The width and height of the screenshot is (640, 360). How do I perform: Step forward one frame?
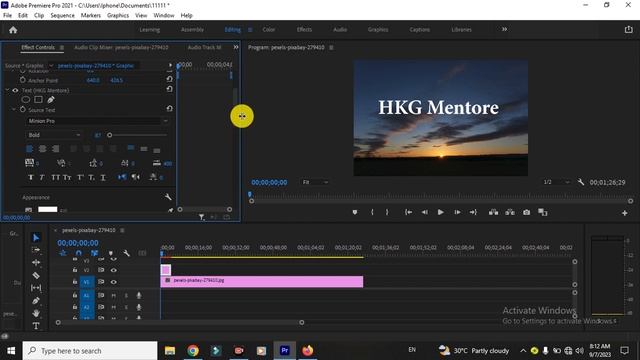457,212
